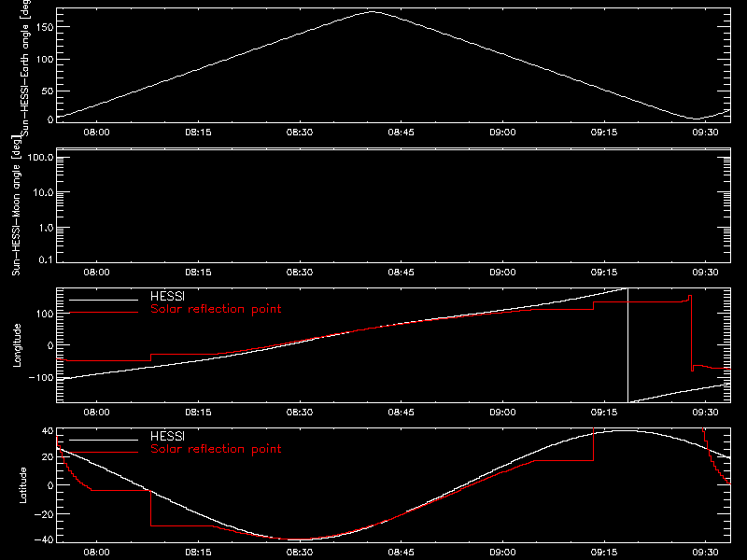Click 08:30 under the Latitude plot
The height and width of the screenshot is (560, 747).
click(300, 553)
